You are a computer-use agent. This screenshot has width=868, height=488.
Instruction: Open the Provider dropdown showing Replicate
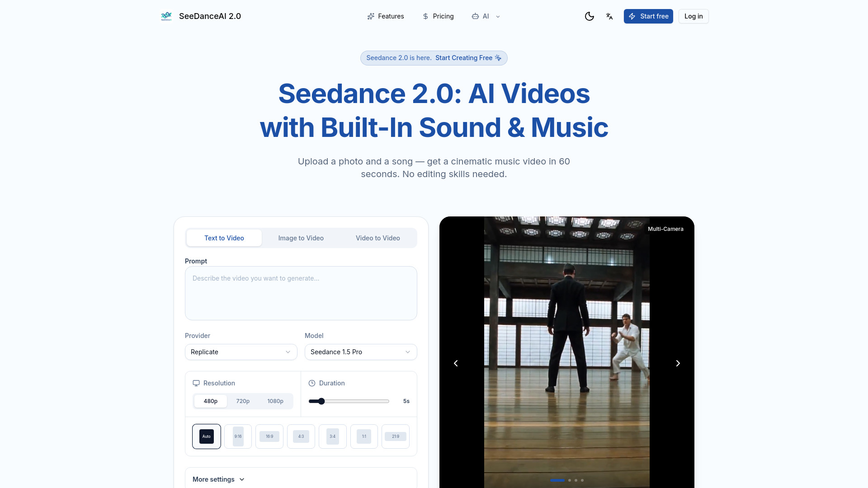241,352
